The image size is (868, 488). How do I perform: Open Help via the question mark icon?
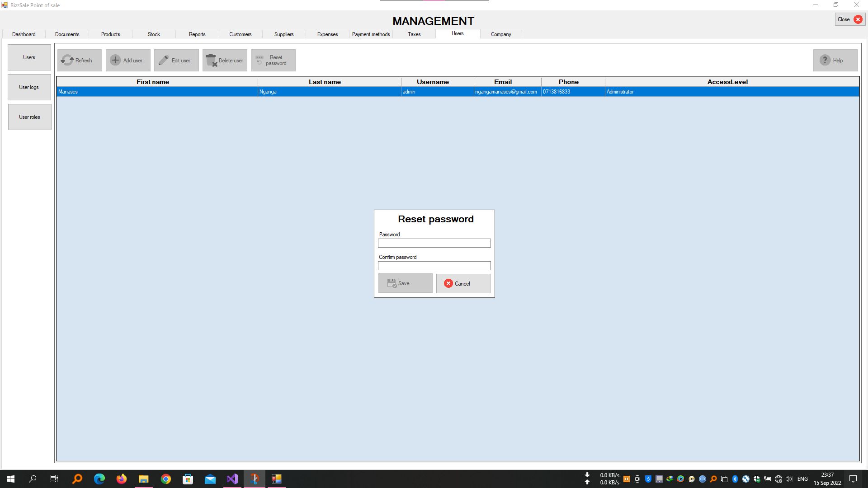(825, 60)
